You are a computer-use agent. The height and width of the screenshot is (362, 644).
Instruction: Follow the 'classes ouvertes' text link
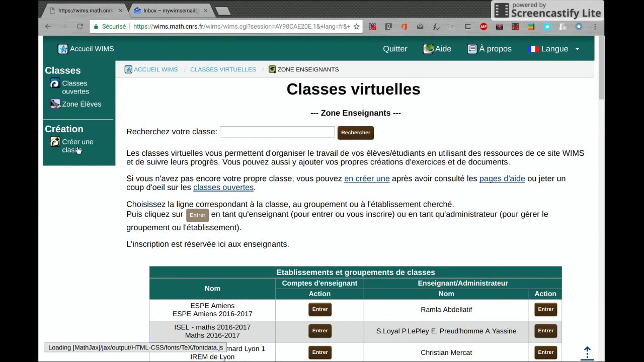pyautogui.click(x=223, y=187)
